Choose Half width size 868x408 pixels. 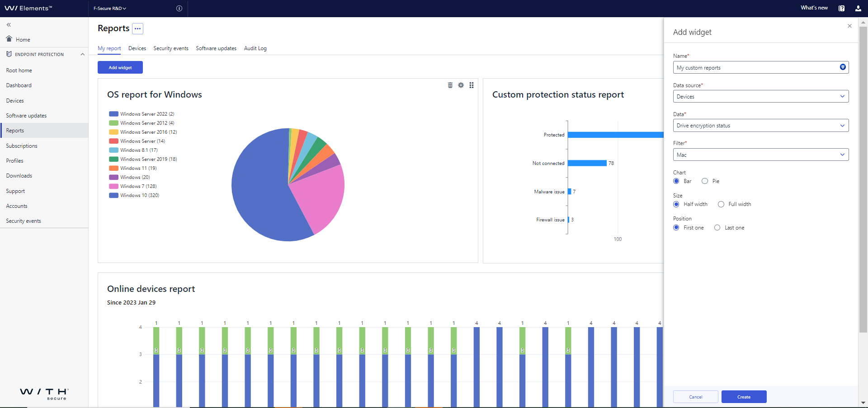point(676,204)
